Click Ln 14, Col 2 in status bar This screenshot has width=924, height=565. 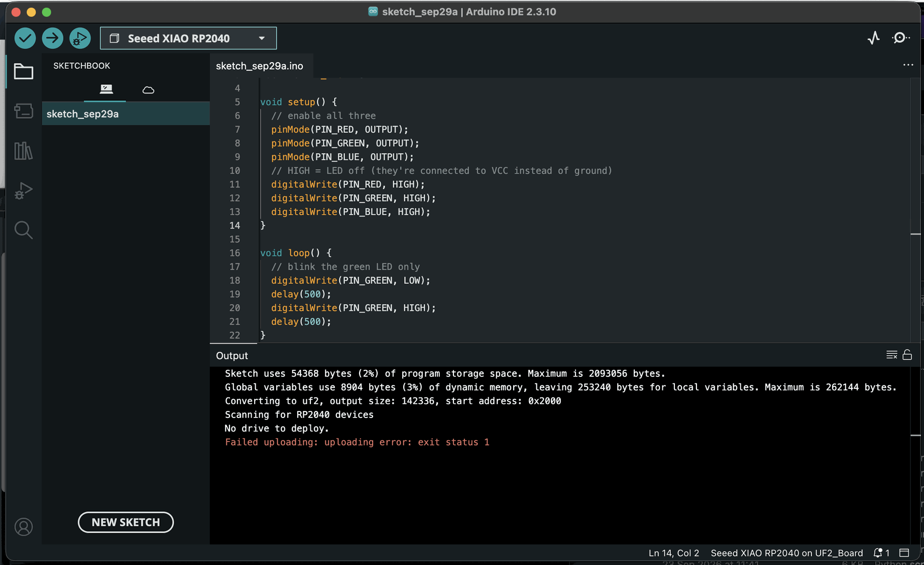(673, 553)
